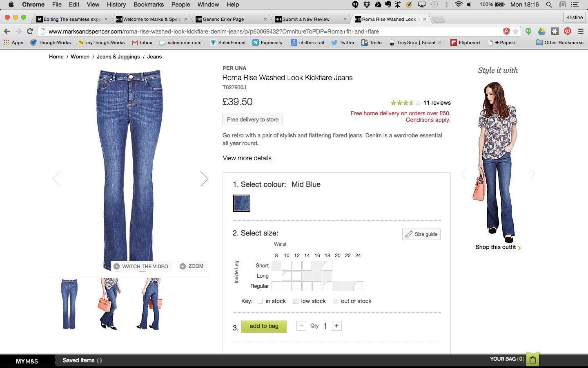
Task: Go to Jeans & Jeggings breadcrumb
Action: tap(118, 57)
